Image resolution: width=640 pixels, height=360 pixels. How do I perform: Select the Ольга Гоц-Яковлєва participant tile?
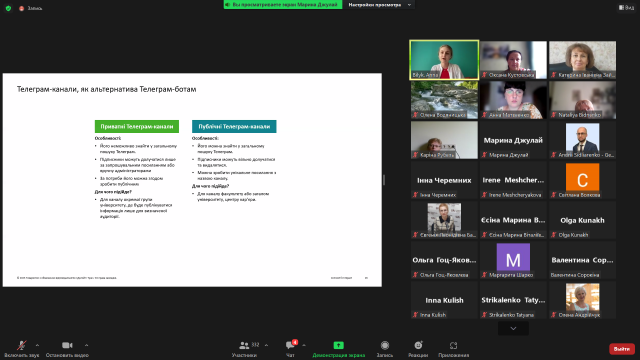coord(444,260)
